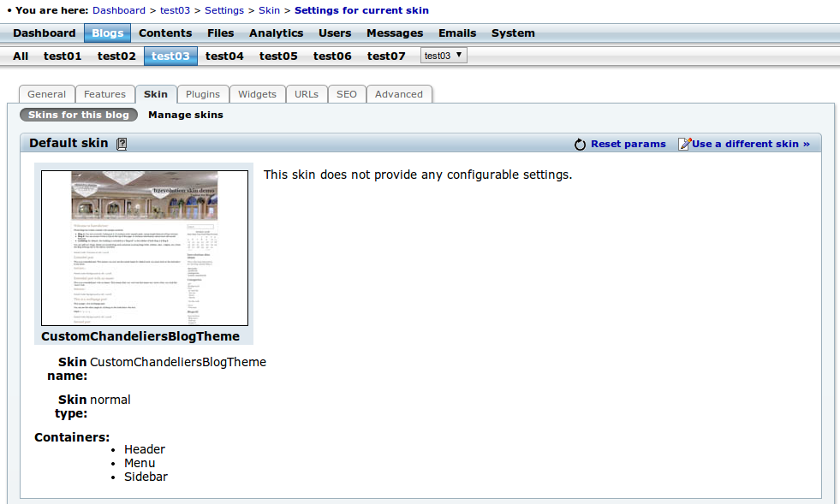This screenshot has width=840, height=504.
Task: Open the Analytics menu
Action: (276, 33)
